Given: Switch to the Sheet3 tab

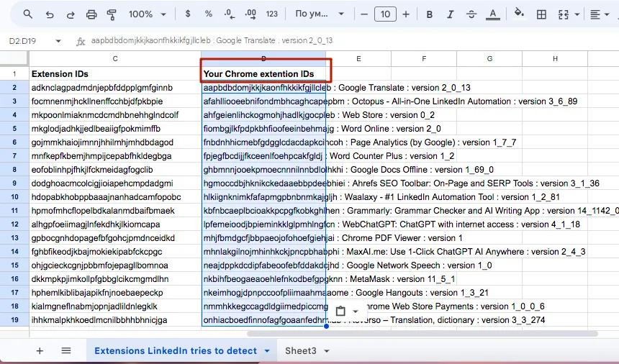Looking at the screenshot, I should 301,350.
